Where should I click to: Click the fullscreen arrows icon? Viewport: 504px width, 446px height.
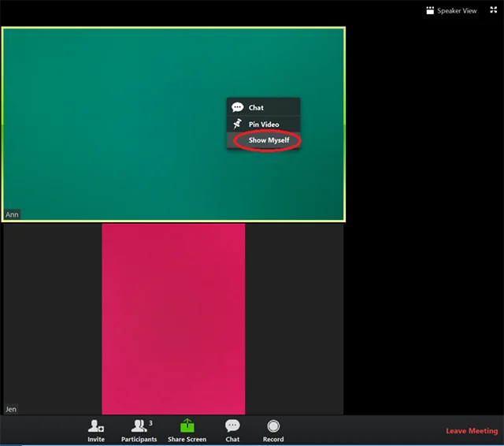coord(494,10)
